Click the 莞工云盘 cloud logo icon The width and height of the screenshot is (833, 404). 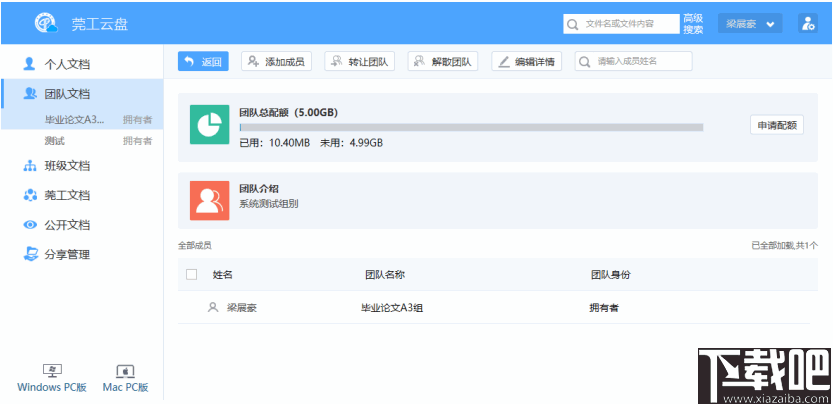pos(46,23)
